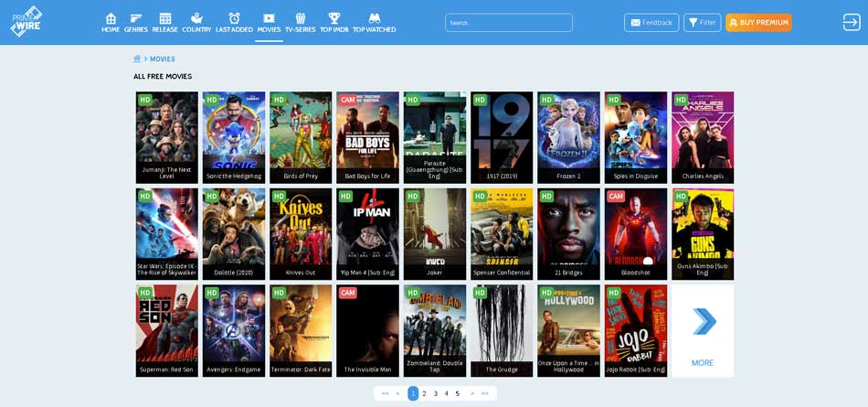Image resolution: width=868 pixels, height=407 pixels.
Task: Go to next page with > arrow
Action: point(472,393)
